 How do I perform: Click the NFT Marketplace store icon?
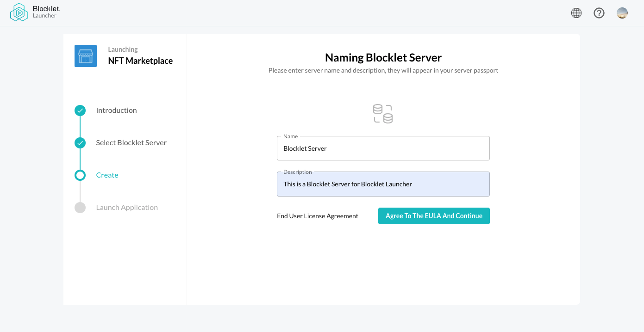[86, 56]
